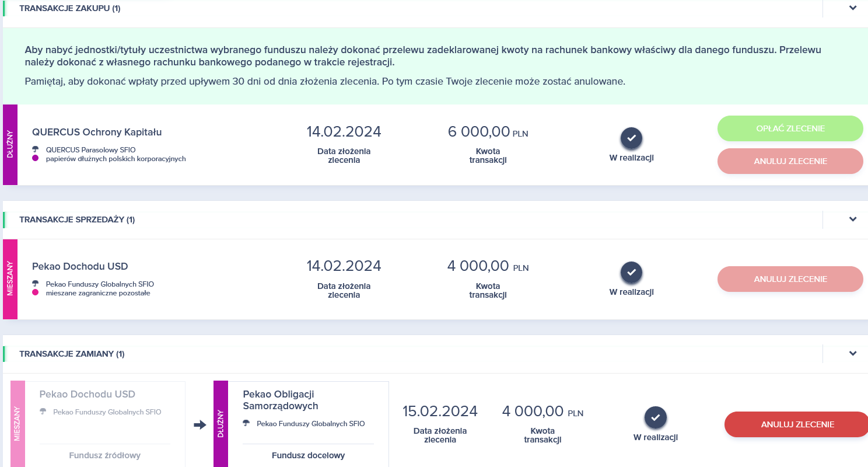Click the arrow between source and target fund
Viewport: 868px width, 467px height.
pos(200,425)
